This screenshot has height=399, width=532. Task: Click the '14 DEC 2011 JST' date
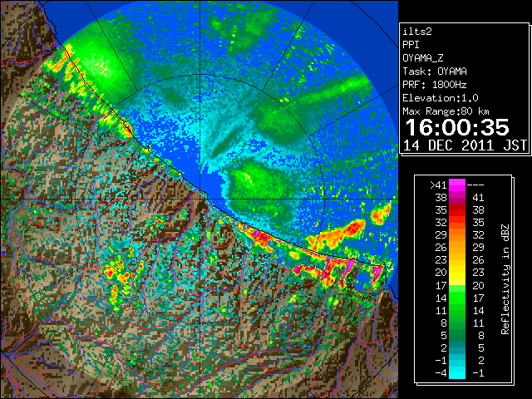pos(465,145)
